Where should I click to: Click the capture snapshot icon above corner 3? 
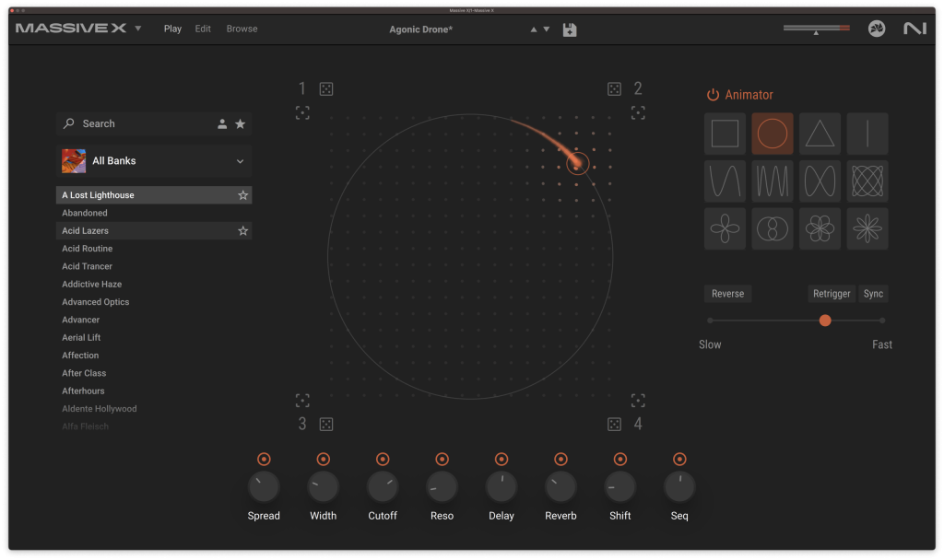(x=302, y=400)
